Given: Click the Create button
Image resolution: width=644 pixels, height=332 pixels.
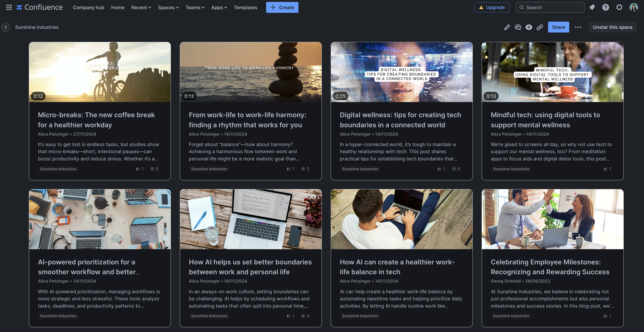Looking at the screenshot, I should click(x=282, y=7).
